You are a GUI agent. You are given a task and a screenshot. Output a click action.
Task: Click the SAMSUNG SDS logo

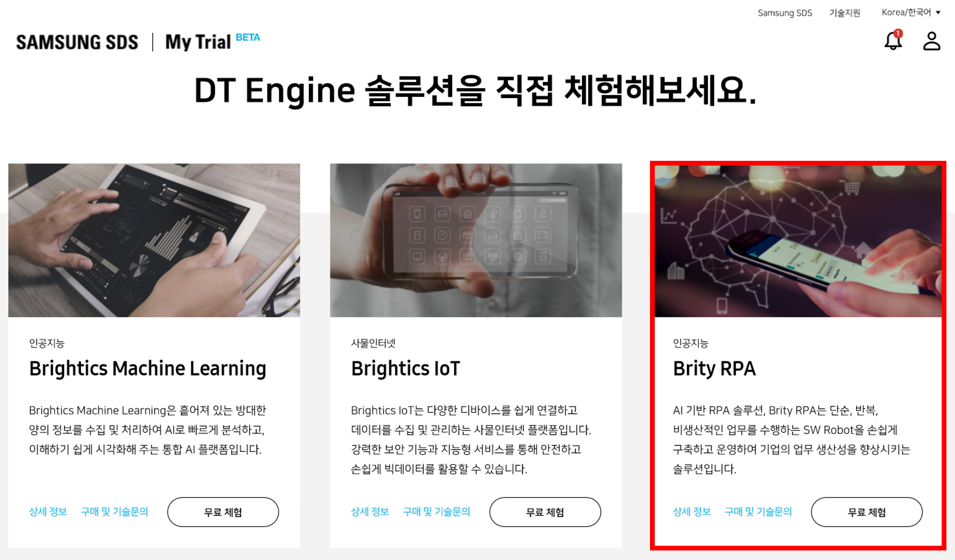(77, 42)
